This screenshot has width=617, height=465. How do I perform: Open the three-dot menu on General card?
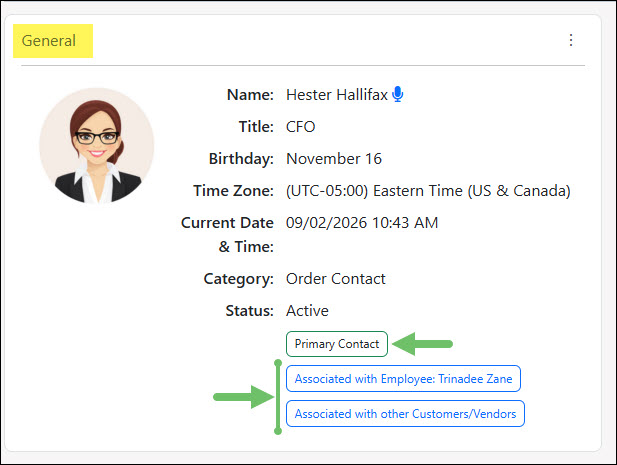coord(571,40)
